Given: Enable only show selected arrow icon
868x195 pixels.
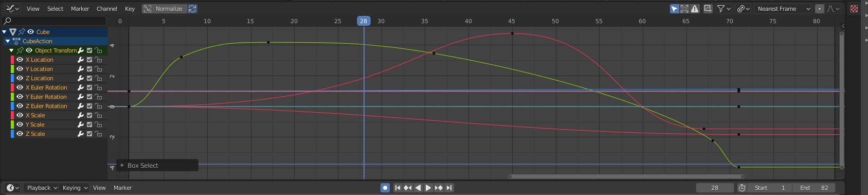Looking at the screenshot, I should pos(675,9).
